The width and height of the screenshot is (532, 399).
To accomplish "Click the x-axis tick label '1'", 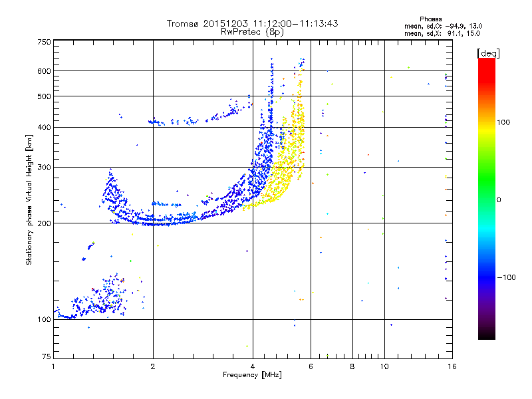I will (53, 366).
